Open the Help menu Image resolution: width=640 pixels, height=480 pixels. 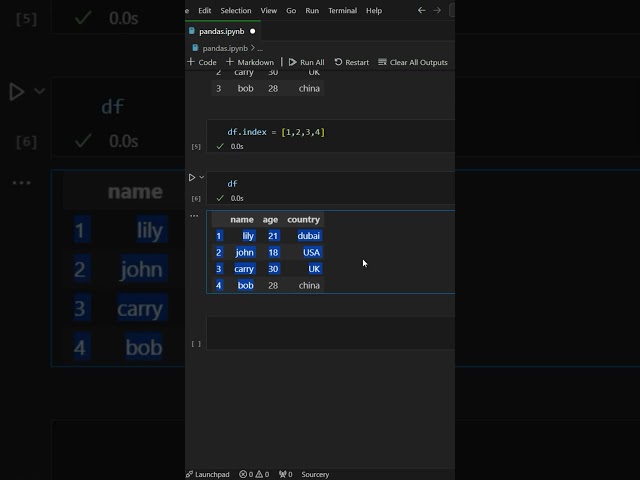coord(373,10)
